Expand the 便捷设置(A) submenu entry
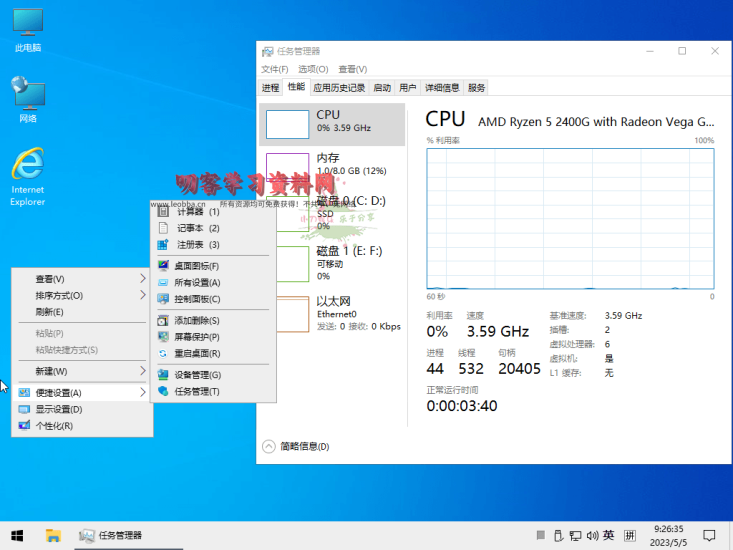Screen dimensions: 733x550 [x=82, y=393]
